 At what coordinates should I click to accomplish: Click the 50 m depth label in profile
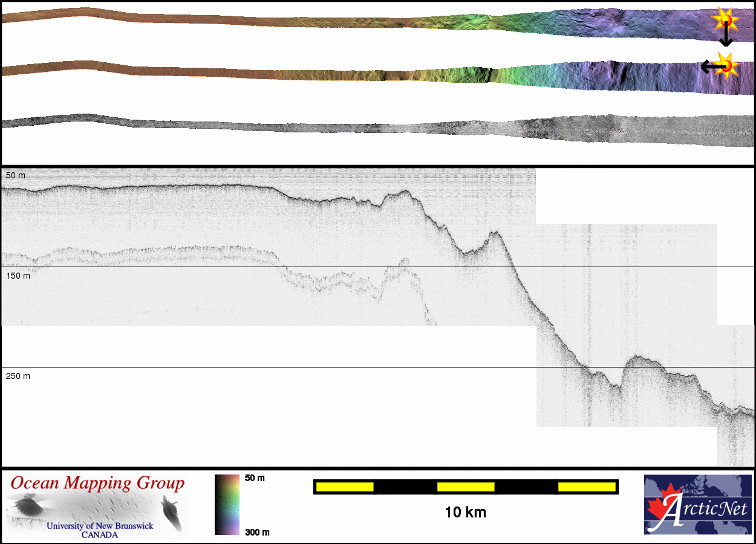16,175
